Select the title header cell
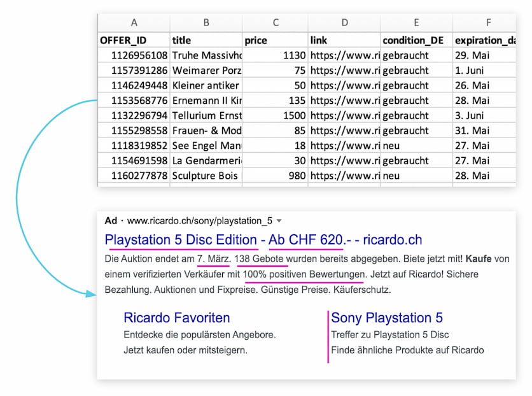Image resolution: width=532 pixels, height=396 pixels. 206,40
